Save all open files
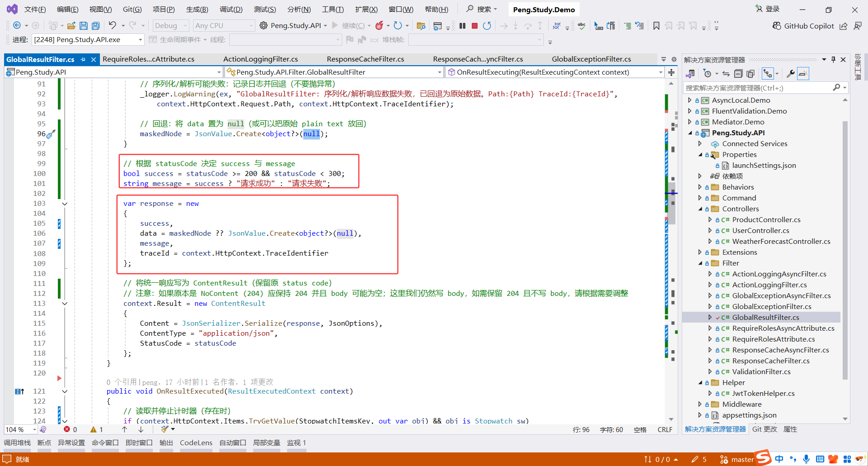The image size is (868, 466). pyautogui.click(x=95, y=26)
